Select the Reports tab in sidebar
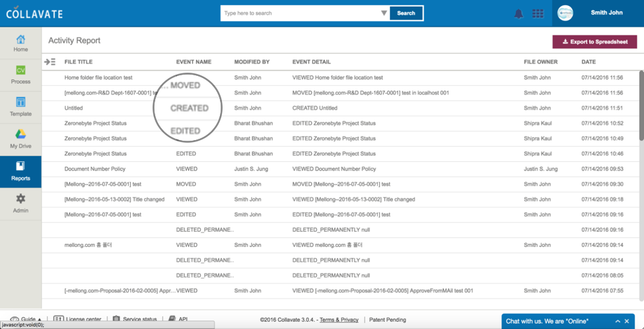Viewport: 644px width, 329px height. pos(20,172)
